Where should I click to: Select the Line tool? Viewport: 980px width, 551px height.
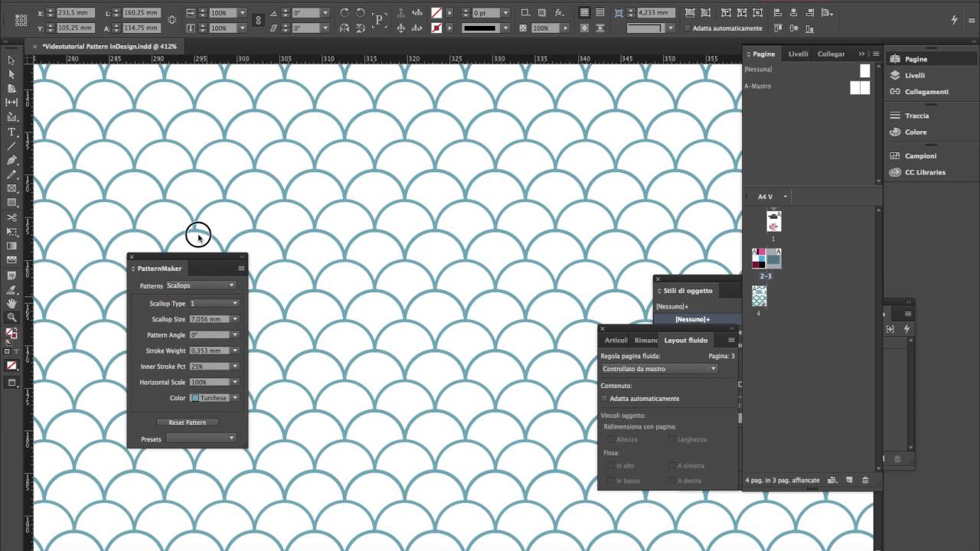point(11,145)
